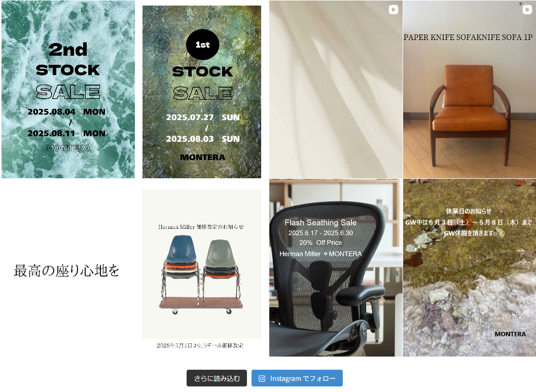Select the stacked shell chairs picture
Screen dimensions: 536x392
coord(201,274)
